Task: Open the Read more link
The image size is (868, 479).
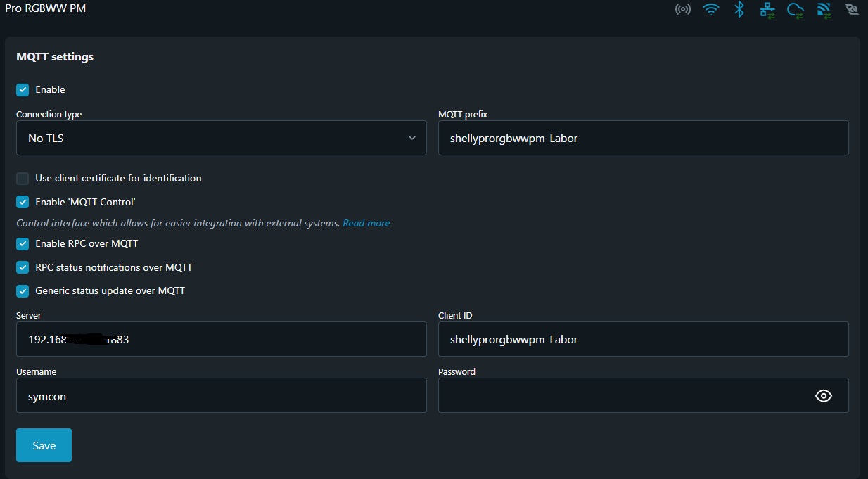Action: (x=366, y=223)
